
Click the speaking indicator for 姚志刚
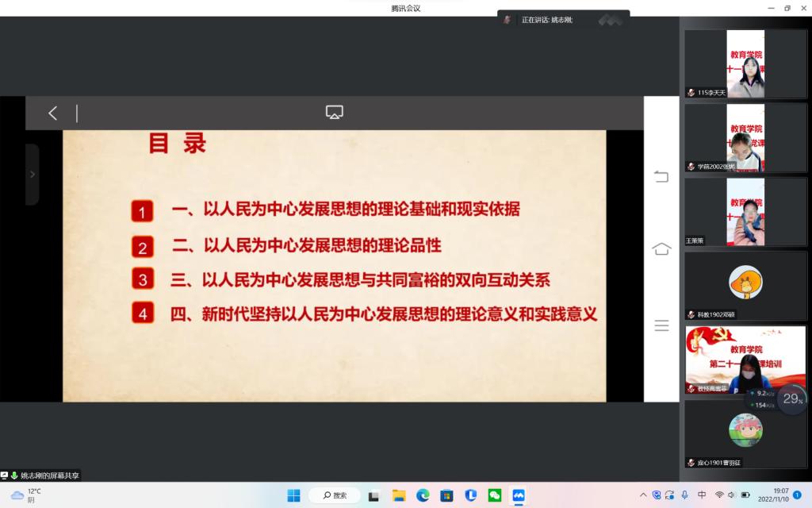[x=546, y=20]
